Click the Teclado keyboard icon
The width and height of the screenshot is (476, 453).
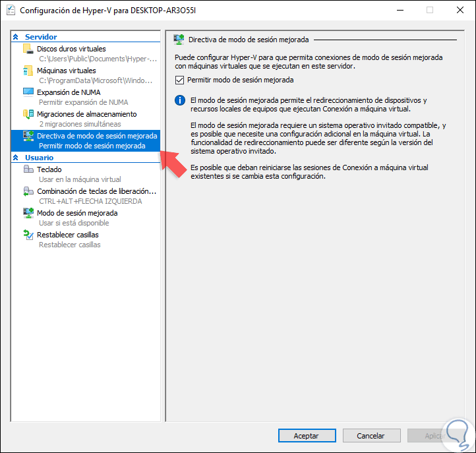click(x=28, y=169)
